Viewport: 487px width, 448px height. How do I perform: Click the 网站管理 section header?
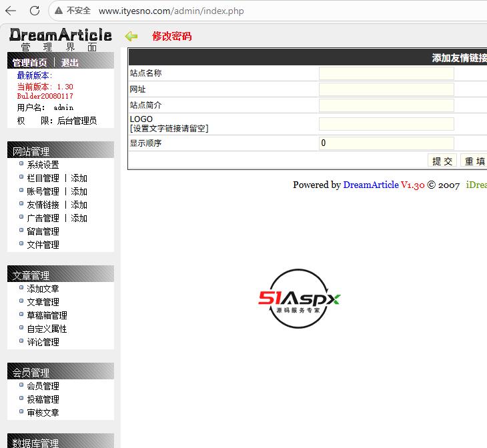61,150
